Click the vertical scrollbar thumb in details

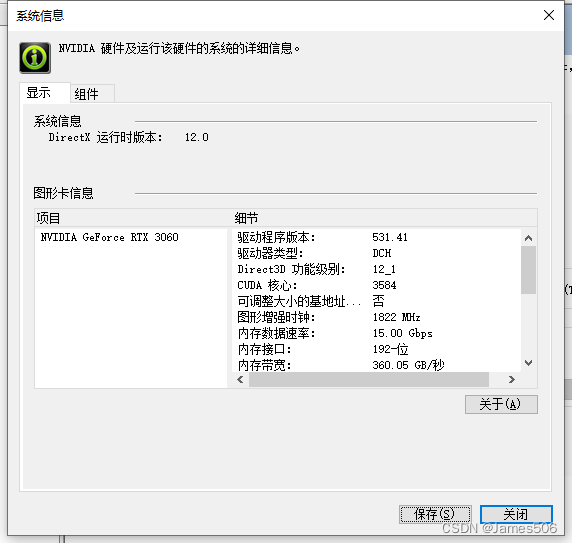pyautogui.click(x=528, y=270)
